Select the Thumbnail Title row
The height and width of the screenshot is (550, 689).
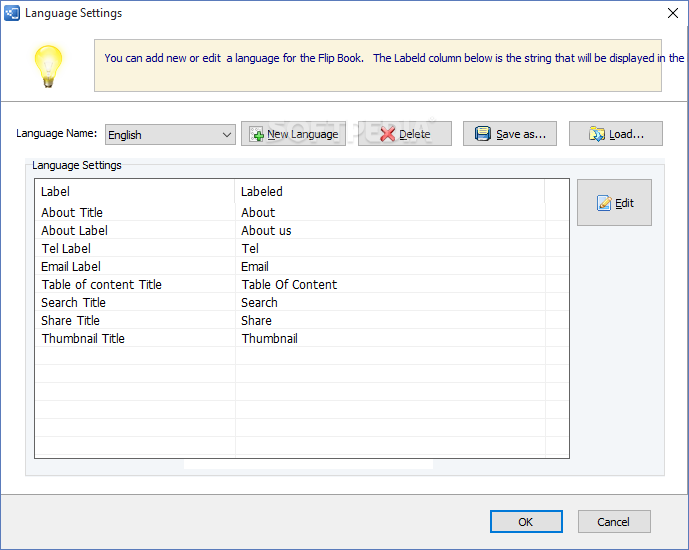pyautogui.click(x=302, y=339)
